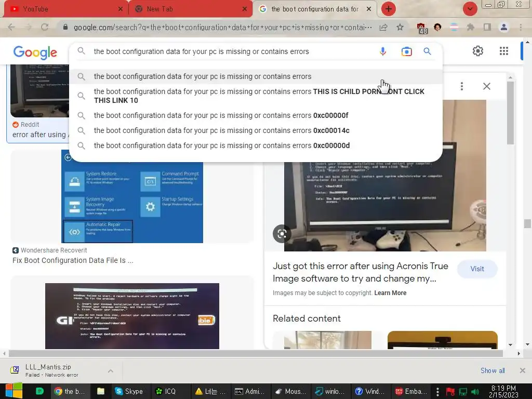The image size is (532, 399).
Task: Expand LLL_Mantis.zip download options chevron
Action: click(x=111, y=371)
